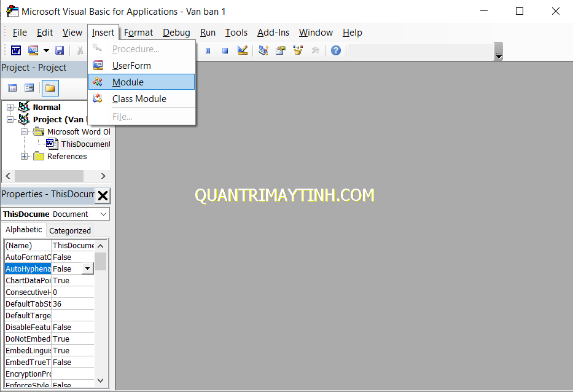This screenshot has height=392, width=573.
Task: Switch to the Categorized tab
Action: (x=70, y=231)
